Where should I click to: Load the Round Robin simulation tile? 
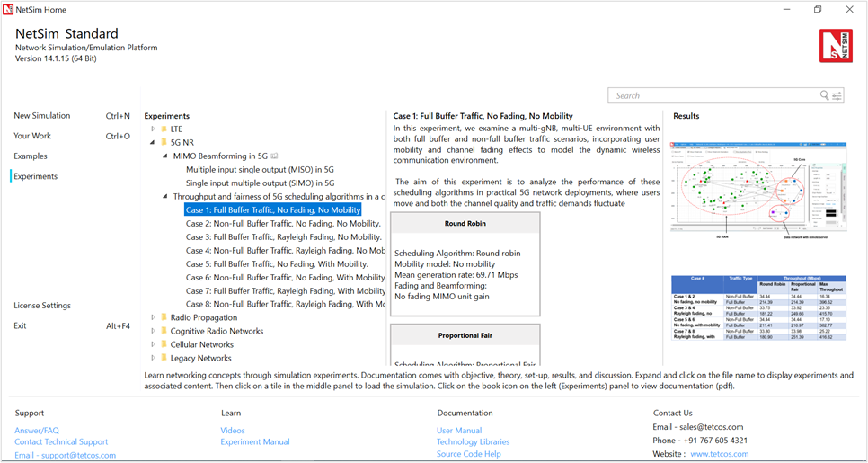click(465, 264)
